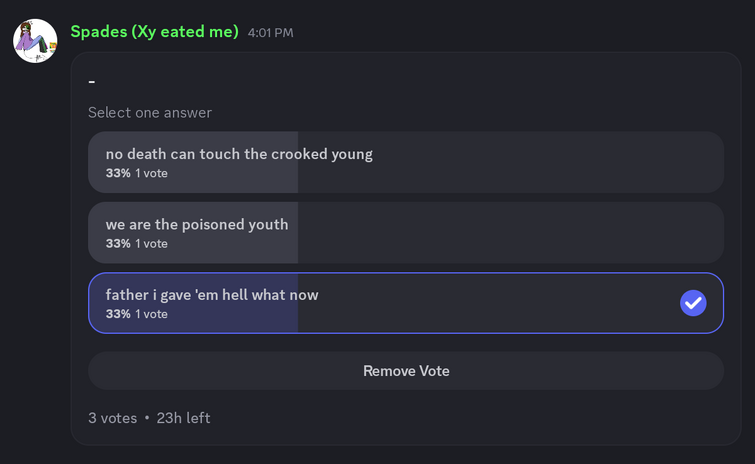This screenshot has height=464, width=755.
Task: Click the blue checkmark on the selected answer
Action: pyautogui.click(x=693, y=303)
